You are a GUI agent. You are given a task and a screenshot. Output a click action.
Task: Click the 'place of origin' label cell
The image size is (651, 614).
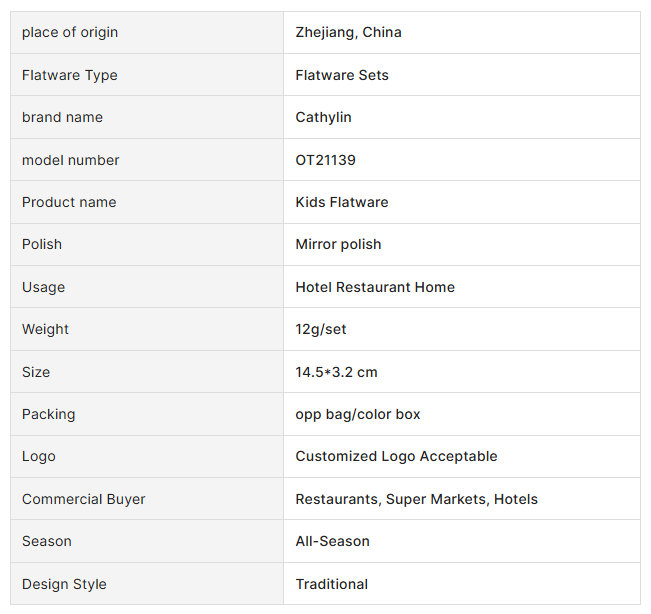[x=70, y=32]
